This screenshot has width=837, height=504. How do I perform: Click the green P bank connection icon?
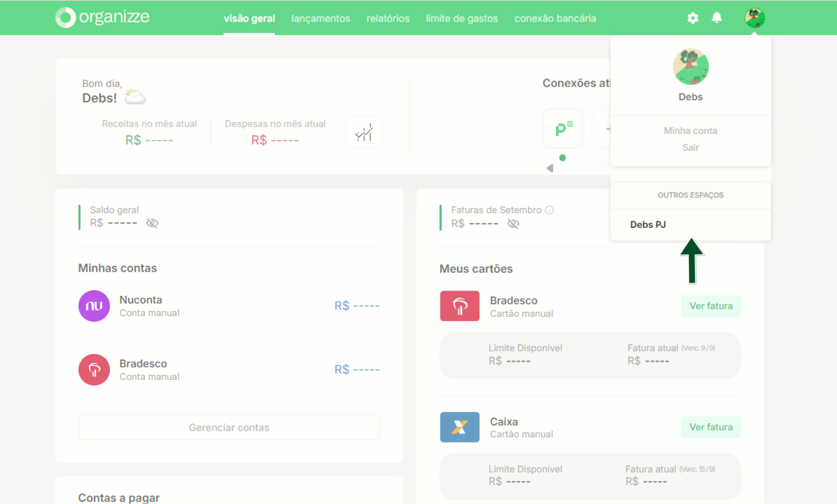[x=562, y=129]
